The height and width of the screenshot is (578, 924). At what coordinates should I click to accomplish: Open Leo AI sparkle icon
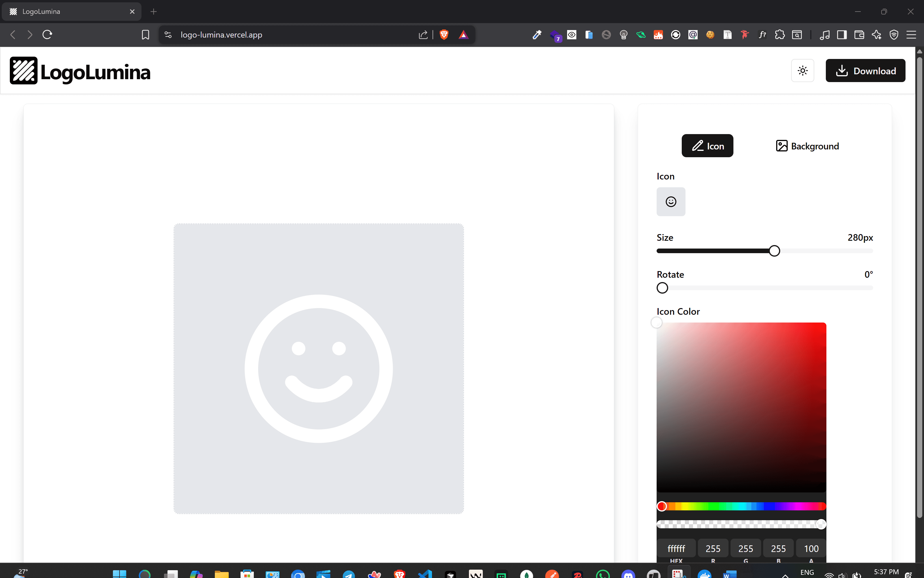(x=877, y=35)
